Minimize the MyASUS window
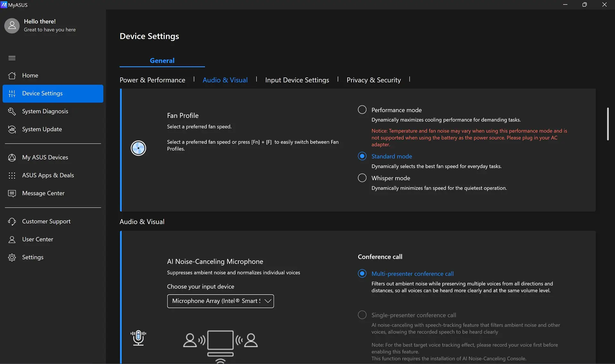Image resolution: width=615 pixels, height=364 pixels. 565,4
